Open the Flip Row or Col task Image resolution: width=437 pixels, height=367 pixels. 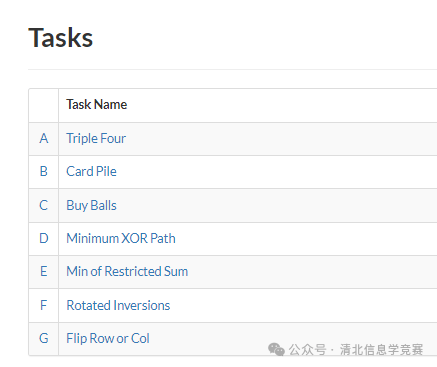coord(108,338)
